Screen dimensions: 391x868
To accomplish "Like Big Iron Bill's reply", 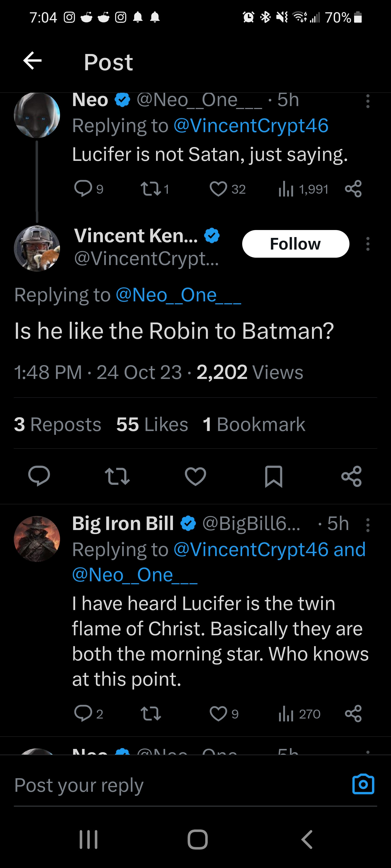I will (218, 714).
